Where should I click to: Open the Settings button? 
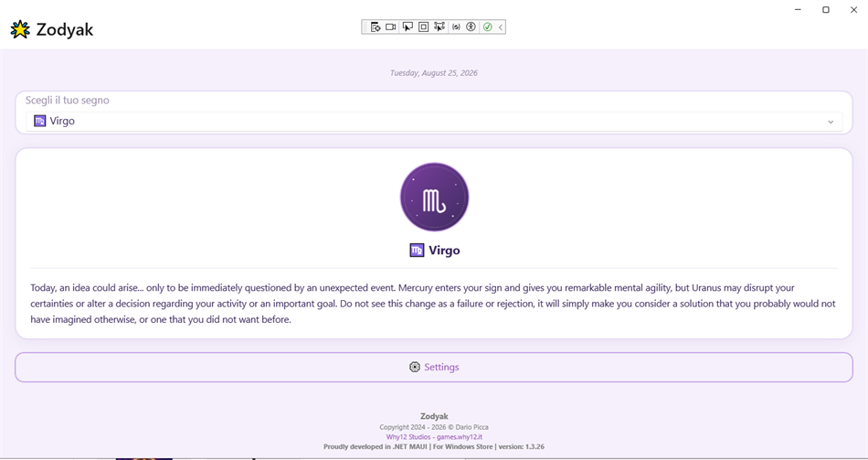point(434,367)
